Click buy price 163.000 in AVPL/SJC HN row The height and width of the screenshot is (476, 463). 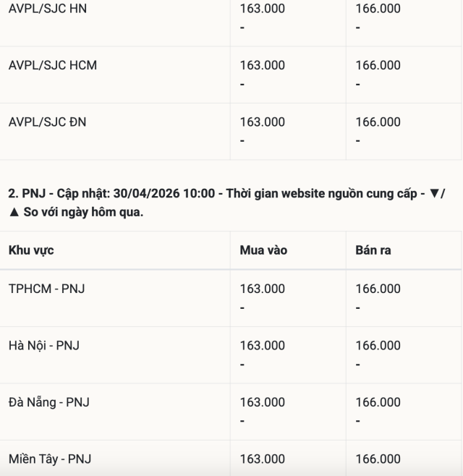262,9
